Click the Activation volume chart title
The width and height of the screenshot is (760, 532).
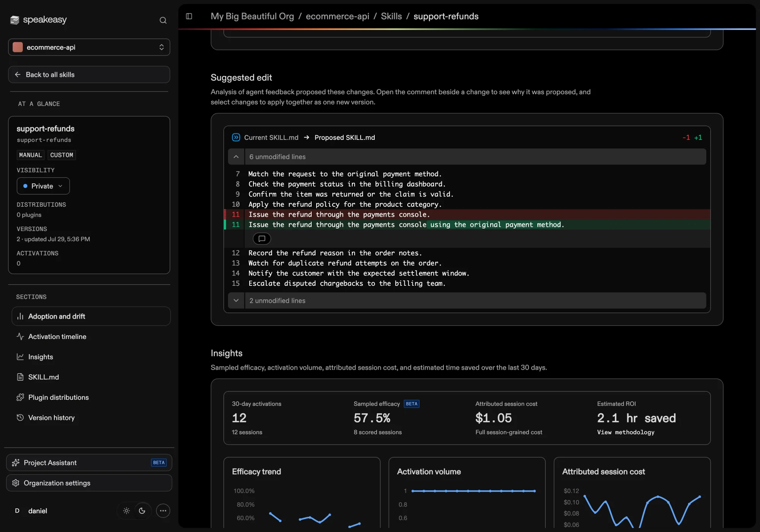coord(429,472)
